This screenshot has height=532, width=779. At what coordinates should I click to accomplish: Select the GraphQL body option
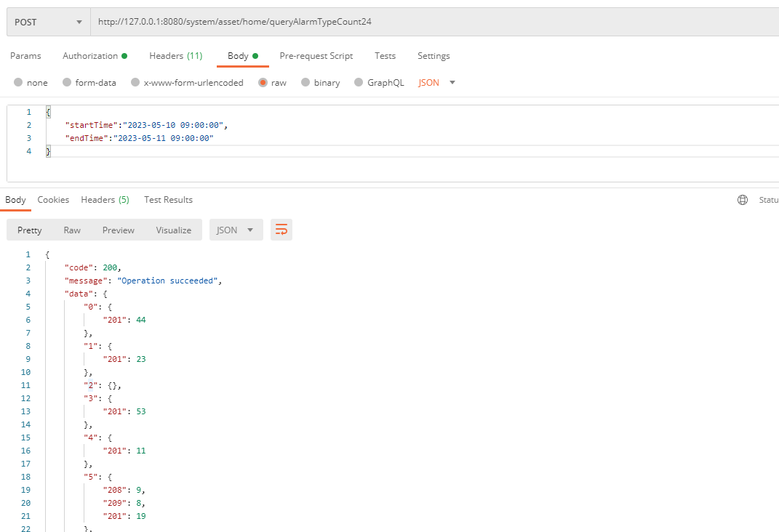pyautogui.click(x=359, y=83)
